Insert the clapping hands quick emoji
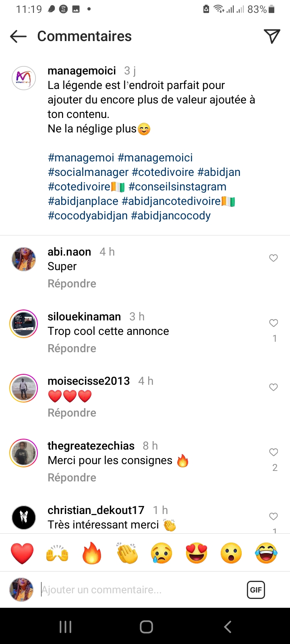Screen dimensions: 290x644 pyautogui.click(x=127, y=553)
